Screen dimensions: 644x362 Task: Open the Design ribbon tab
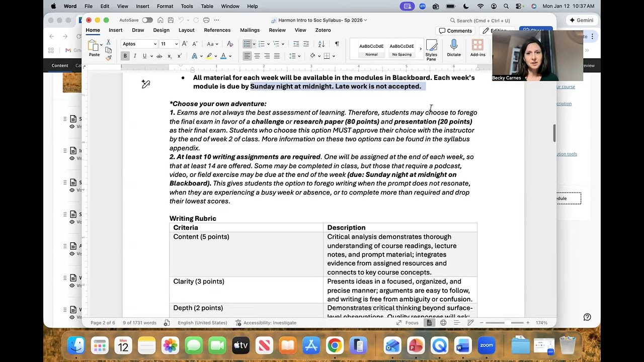(161, 30)
